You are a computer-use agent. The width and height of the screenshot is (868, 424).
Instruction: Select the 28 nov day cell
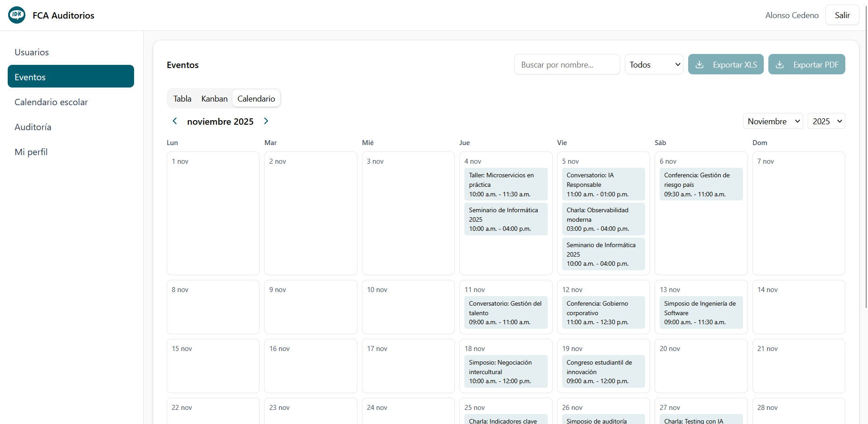[x=799, y=411]
